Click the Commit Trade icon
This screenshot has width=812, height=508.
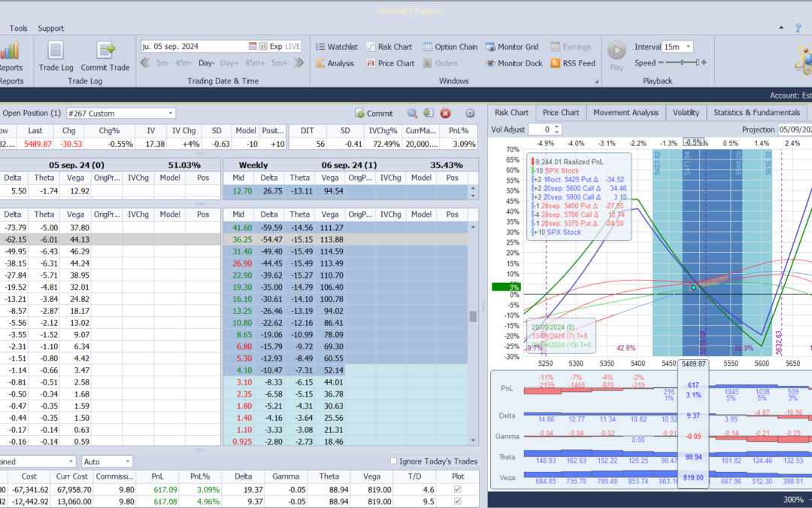pos(105,51)
